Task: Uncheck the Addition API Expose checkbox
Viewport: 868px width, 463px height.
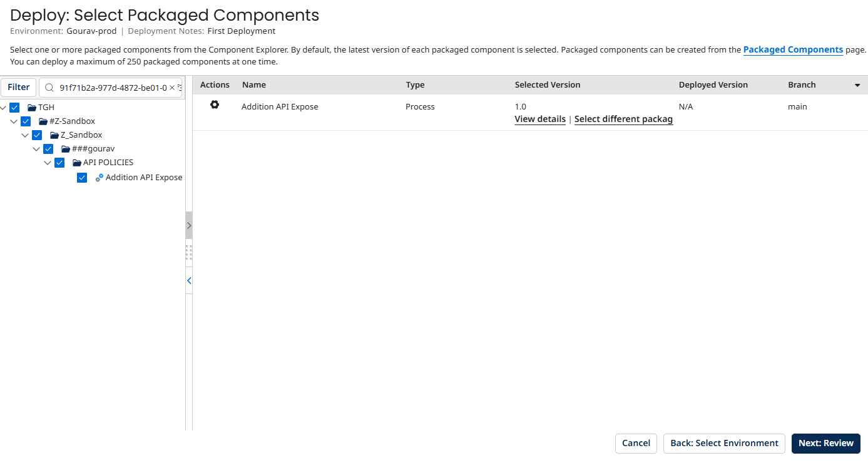Action: coord(82,178)
